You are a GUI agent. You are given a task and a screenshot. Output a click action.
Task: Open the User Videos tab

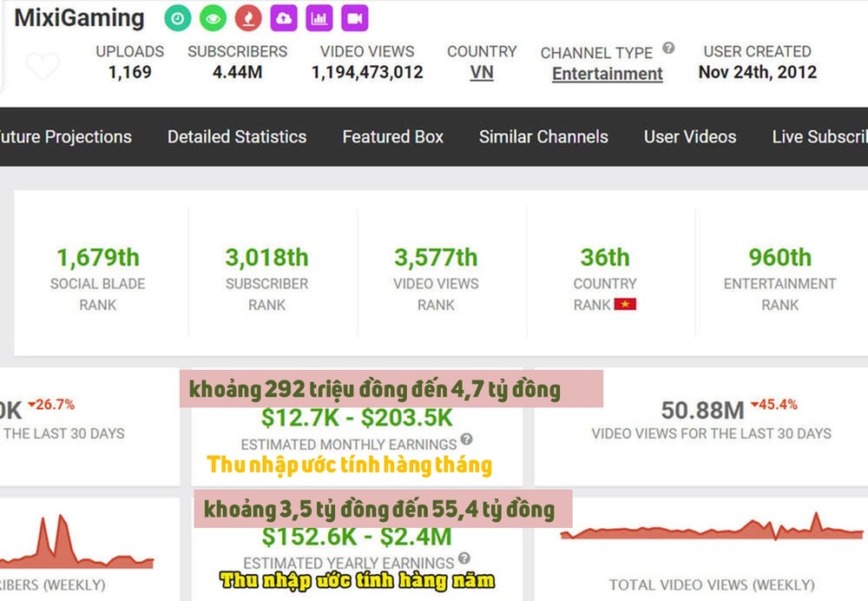pos(690,137)
